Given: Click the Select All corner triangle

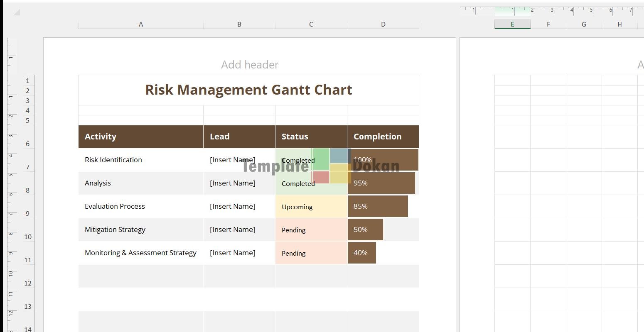Looking at the screenshot, I should pyautogui.click(x=17, y=12).
